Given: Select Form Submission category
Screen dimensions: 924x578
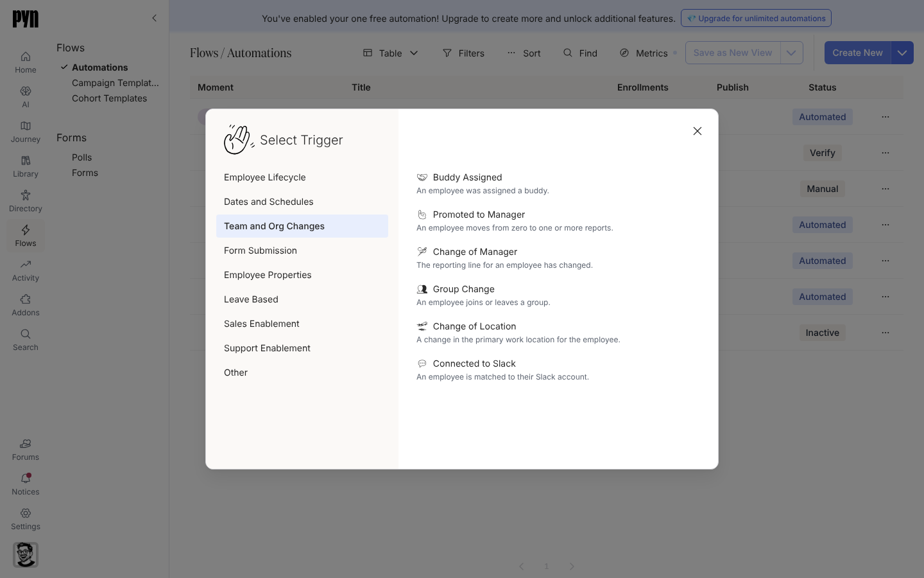Looking at the screenshot, I should (302, 250).
